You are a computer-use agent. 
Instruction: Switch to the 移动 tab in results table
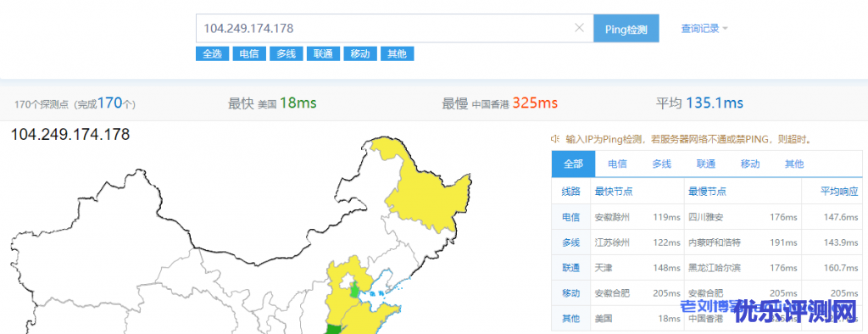(750, 164)
